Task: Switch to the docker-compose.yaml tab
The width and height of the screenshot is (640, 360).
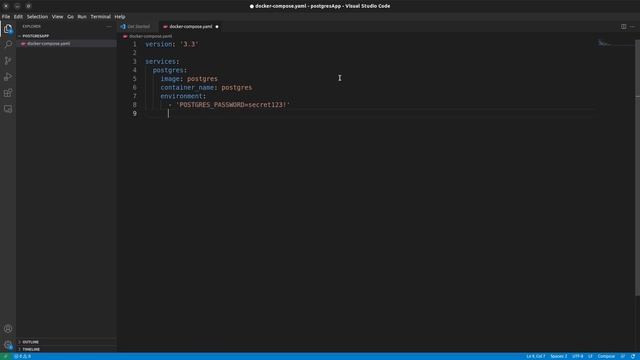Action: (190, 27)
